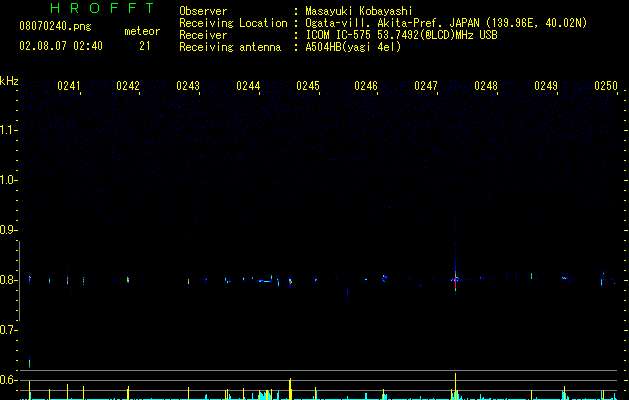The image size is (629, 400).
Task: Click the low-frequency echo near 0.63 kHz
Action: tap(29, 362)
